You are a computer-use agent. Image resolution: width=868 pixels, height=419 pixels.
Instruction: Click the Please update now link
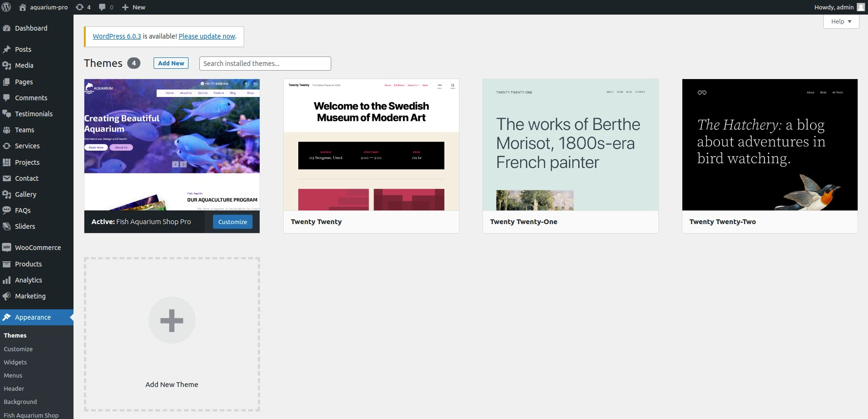(207, 36)
